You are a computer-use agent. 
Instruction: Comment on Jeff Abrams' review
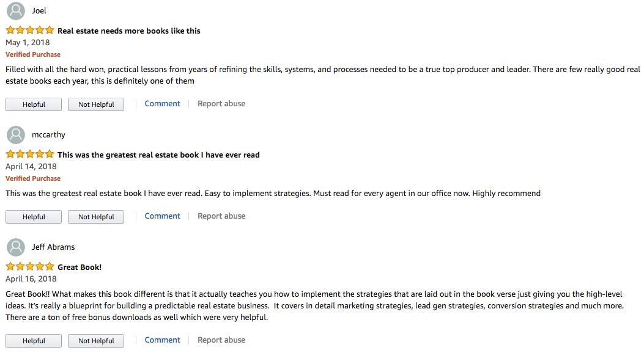[x=162, y=340]
